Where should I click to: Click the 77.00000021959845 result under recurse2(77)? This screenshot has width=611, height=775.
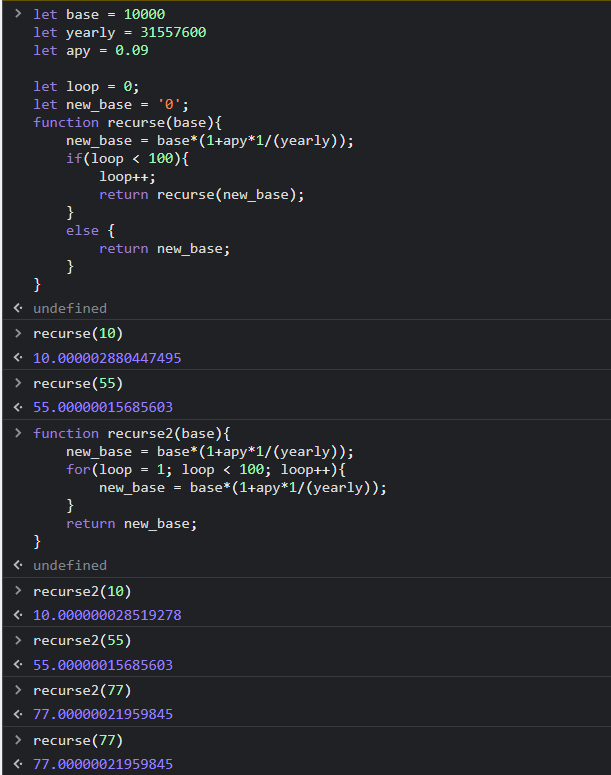point(103,714)
